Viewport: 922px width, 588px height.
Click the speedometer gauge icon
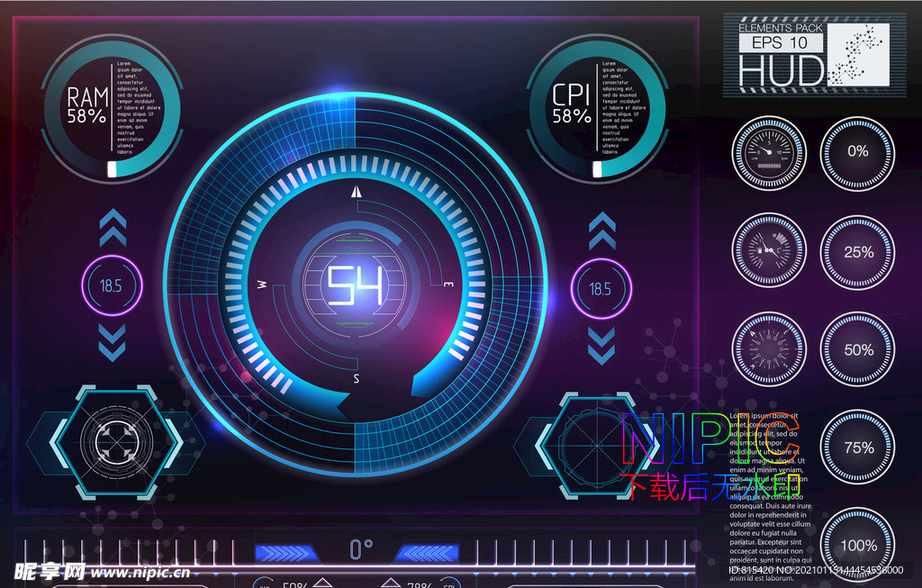[769, 153]
